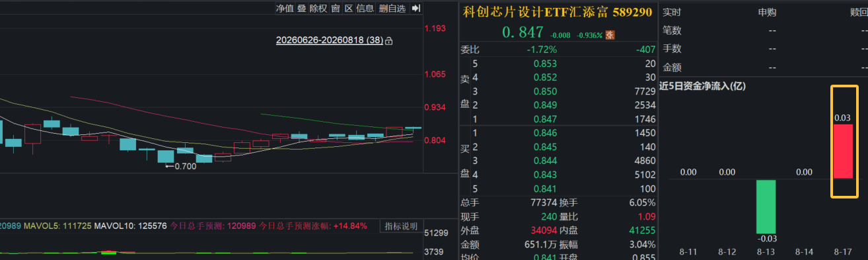This screenshot has width=868, height=260.
Task: Click the 申购 column header
Action: (767, 12)
